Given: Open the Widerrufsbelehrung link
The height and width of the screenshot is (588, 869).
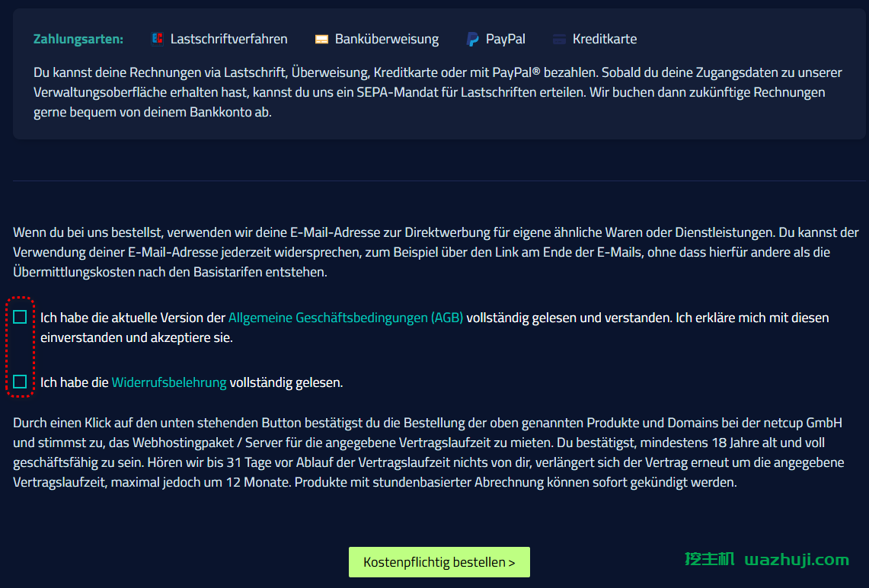Looking at the screenshot, I should coord(169,382).
